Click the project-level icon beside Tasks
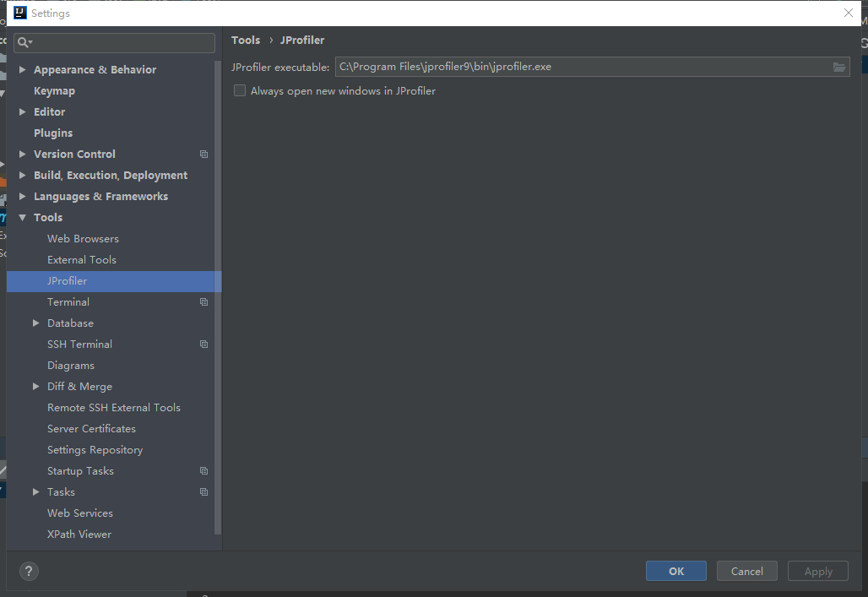 (203, 491)
